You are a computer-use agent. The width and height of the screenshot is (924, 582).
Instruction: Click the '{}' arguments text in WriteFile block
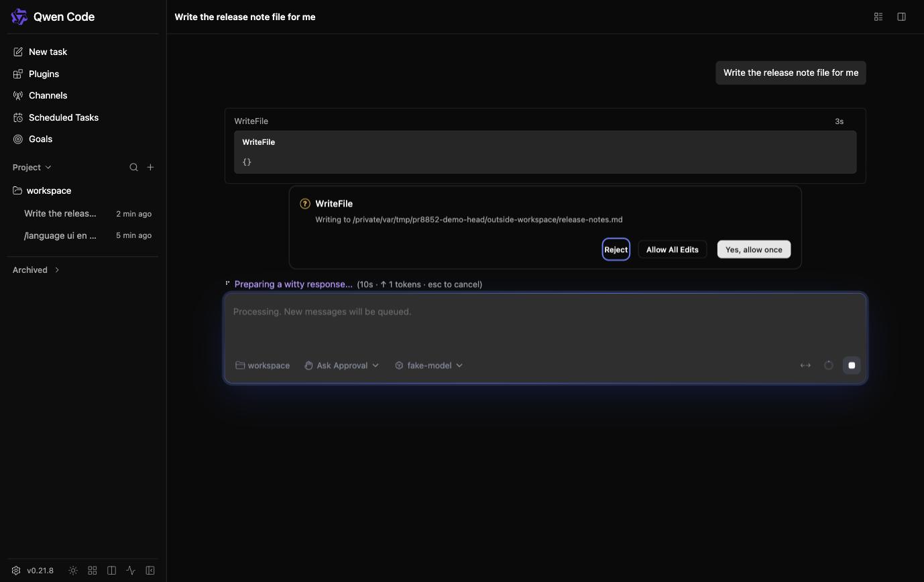pyautogui.click(x=247, y=162)
